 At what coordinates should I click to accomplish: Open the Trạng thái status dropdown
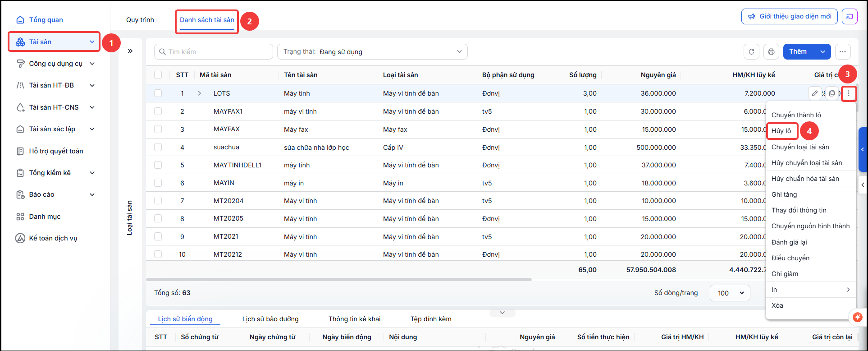(372, 51)
